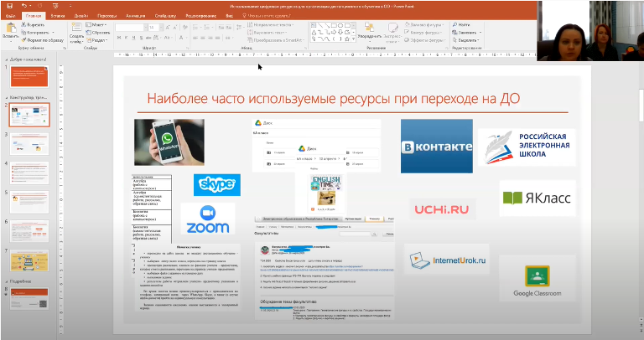This screenshot has width=644, height=340.
Task: Select slide 7 thumbnail
Action: [29, 260]
